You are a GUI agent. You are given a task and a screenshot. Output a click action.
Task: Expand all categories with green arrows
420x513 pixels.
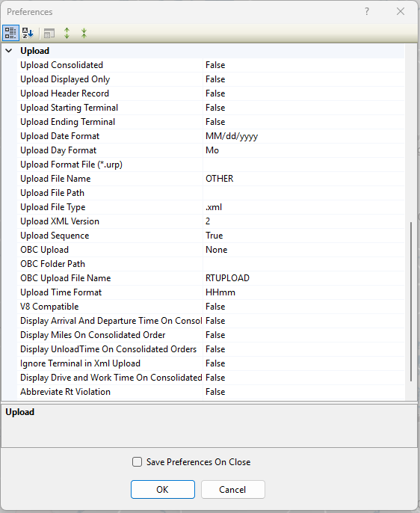tap(67, 33)
